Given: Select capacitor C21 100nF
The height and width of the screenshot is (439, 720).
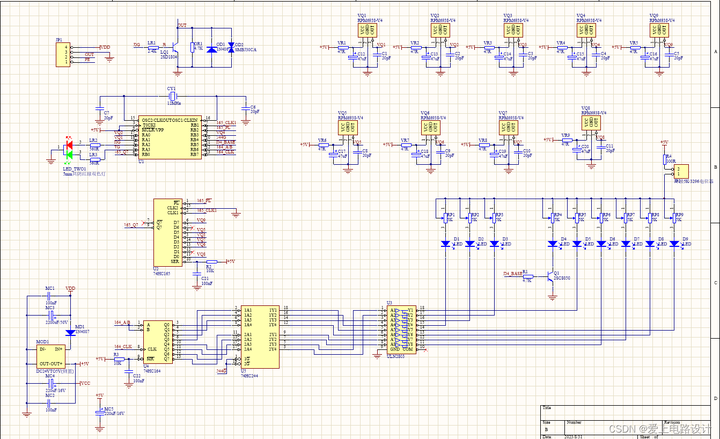Looking at the screenshot, I should coord(197,273).
